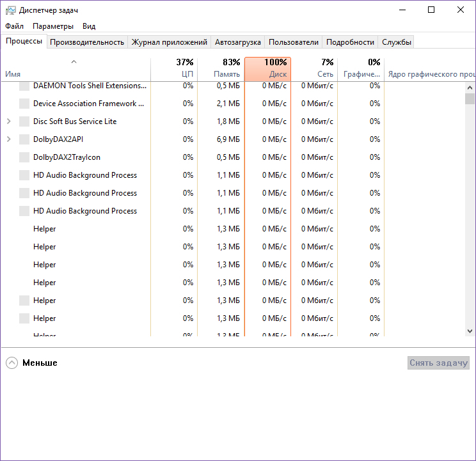Image resolution: width=476 pixels, height=461 pixels.
Task: Click the DAEMON Tools Shell Extensions process icon
Action: click(24, 86)
